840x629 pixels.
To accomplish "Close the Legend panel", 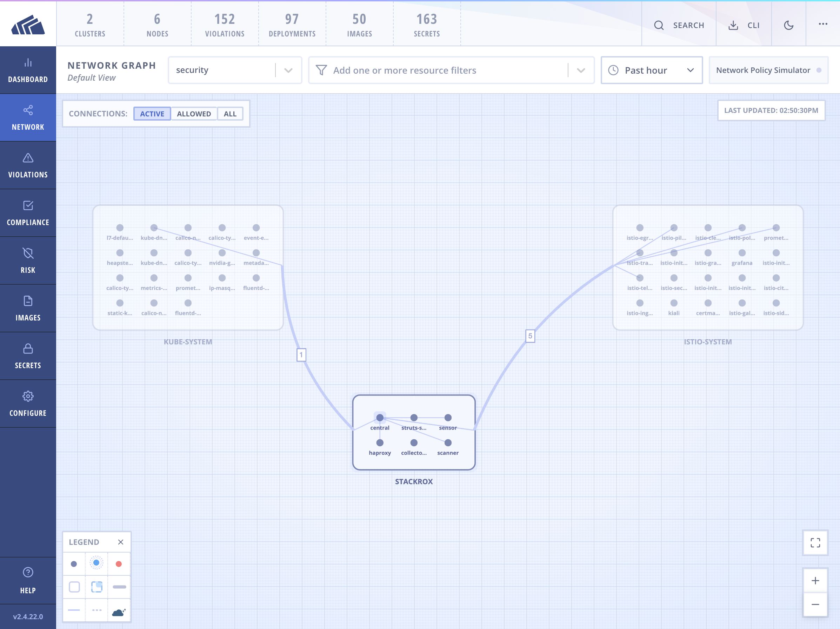I will 121,542.
